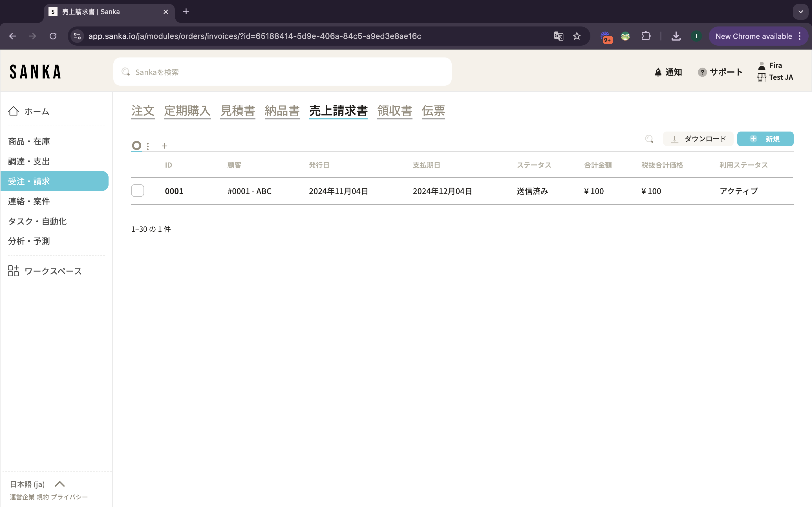This screenshot has height=507, width=812.
Task: Click the workspace grid icon
Action: click(14, 271)
